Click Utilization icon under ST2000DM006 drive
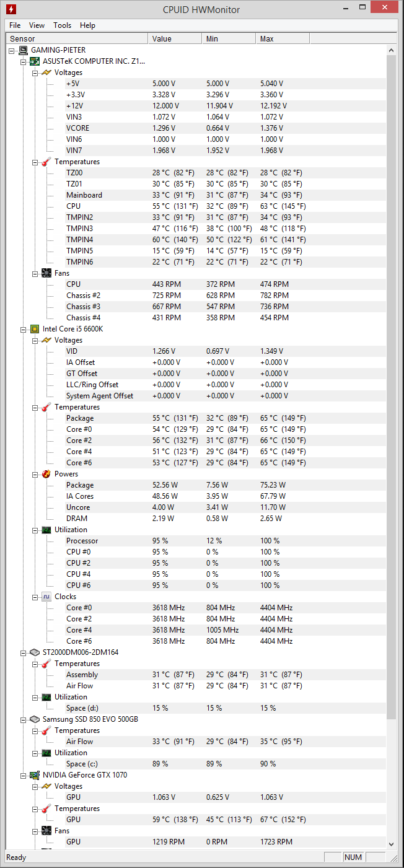The height and width of the screenshot is (868, 404). pyautogui.click(x=46, y=697)
